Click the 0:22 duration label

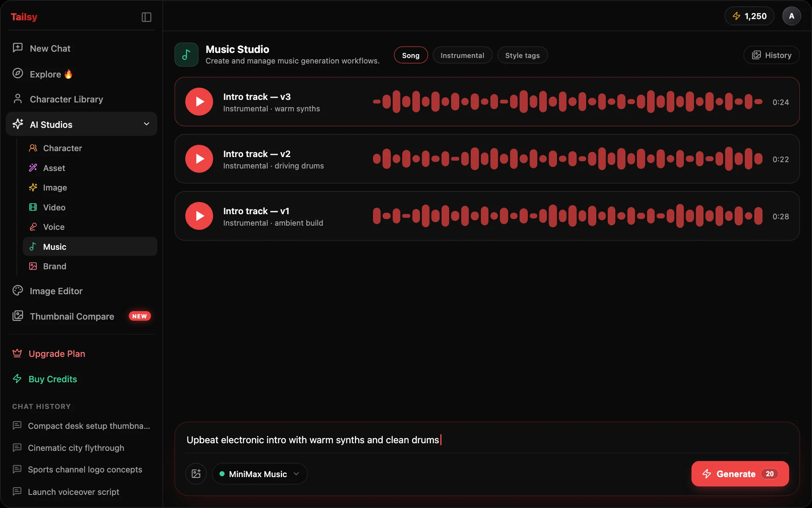(781, 159)
